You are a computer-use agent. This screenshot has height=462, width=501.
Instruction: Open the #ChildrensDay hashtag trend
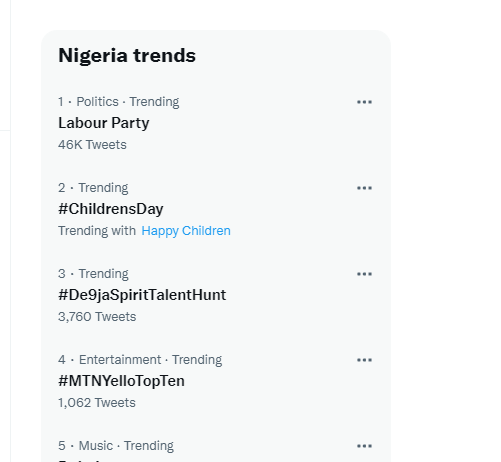click(x=111, y=209)
